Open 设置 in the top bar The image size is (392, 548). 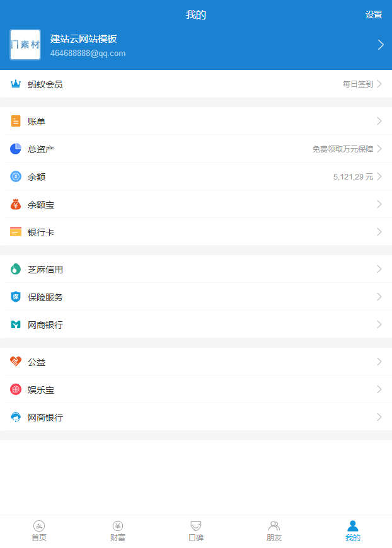point(374,15)
